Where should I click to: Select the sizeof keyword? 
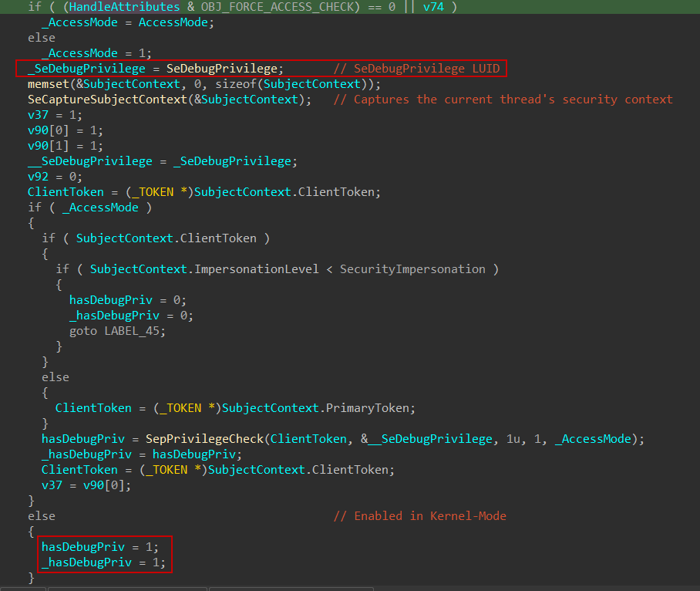[x=236, y=84]
